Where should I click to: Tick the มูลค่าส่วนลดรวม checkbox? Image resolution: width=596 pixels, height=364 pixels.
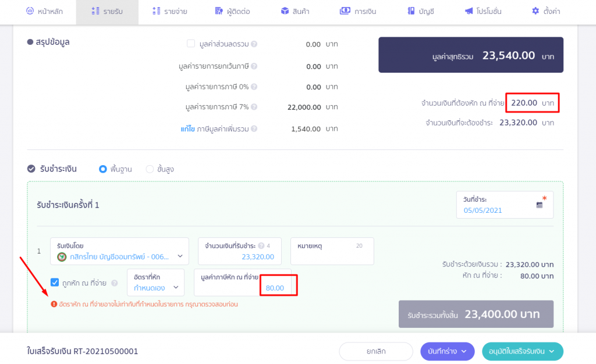pos(191,44)
